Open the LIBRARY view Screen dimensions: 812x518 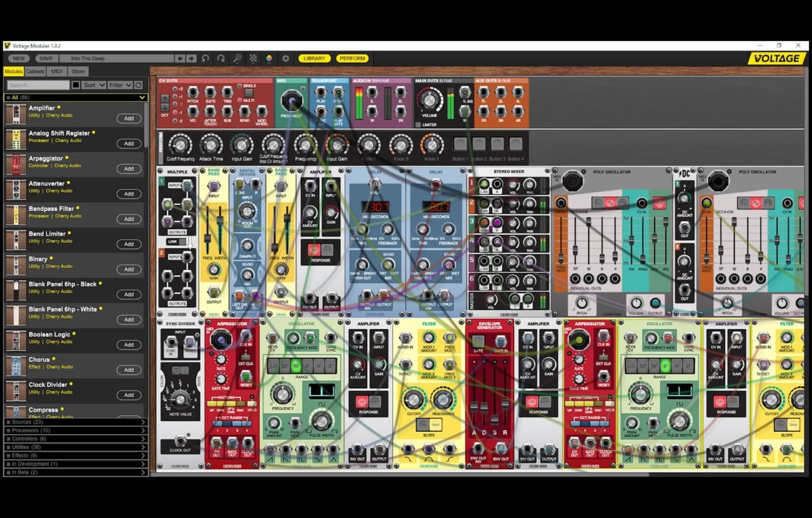point(314,59)
